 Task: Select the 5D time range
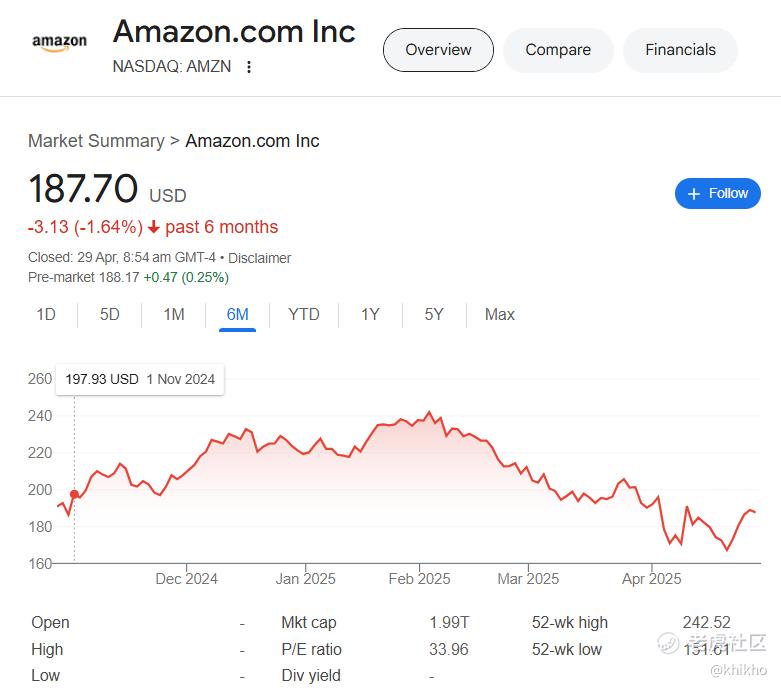[110, 314]
